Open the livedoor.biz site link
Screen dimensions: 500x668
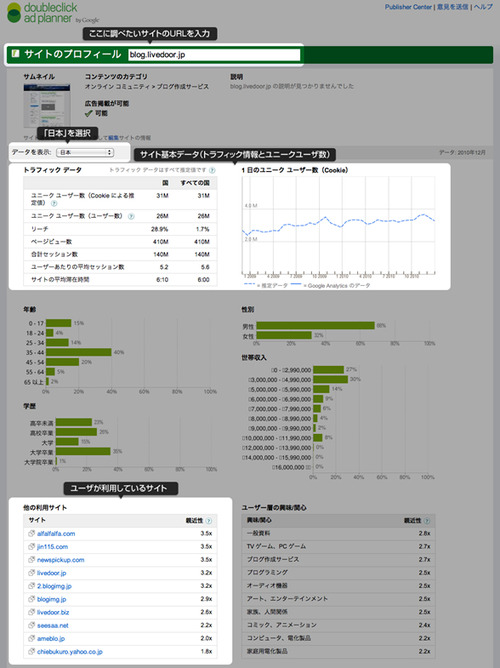tap(53, 612)
